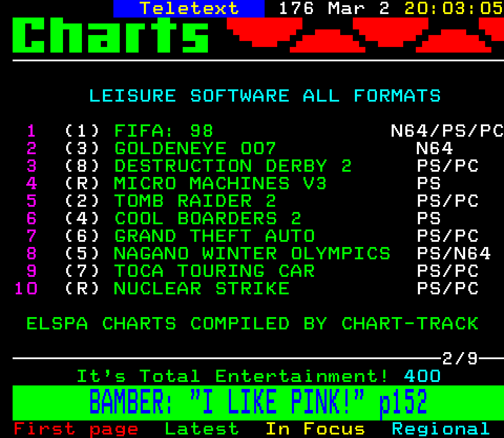This screenshot has width=504, height=438.
Task: Select the green 'Latest' fastext link
Action: pyautogui.click(x=202, y=429)
